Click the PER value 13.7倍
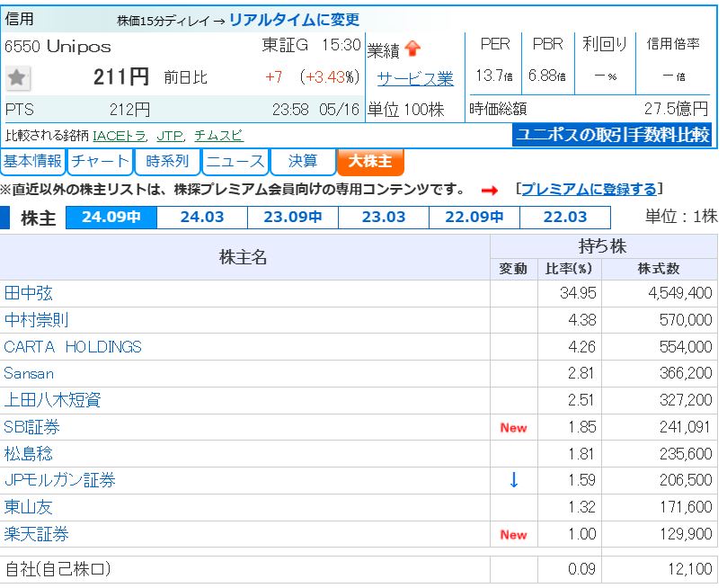The height and width of the screenshot is (588, 727). coord(494,76)
